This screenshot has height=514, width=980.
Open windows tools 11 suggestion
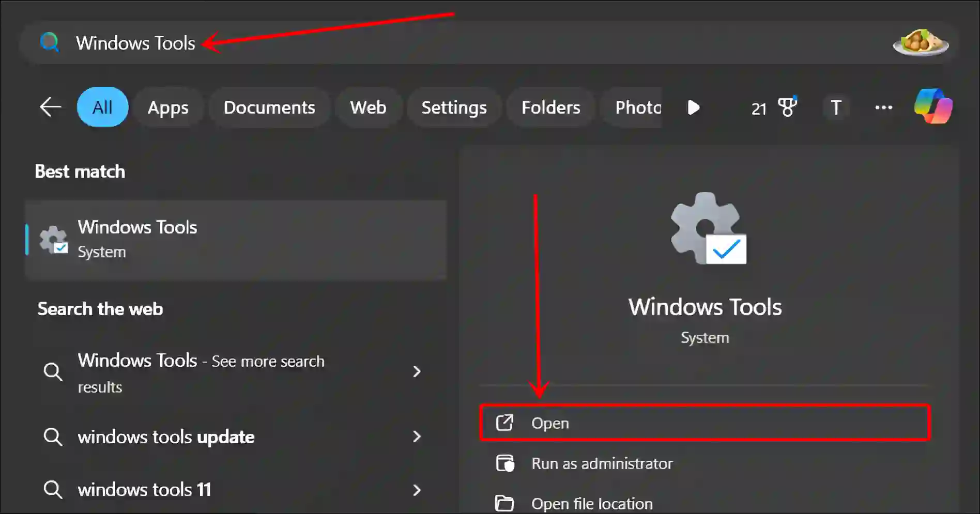236,489
